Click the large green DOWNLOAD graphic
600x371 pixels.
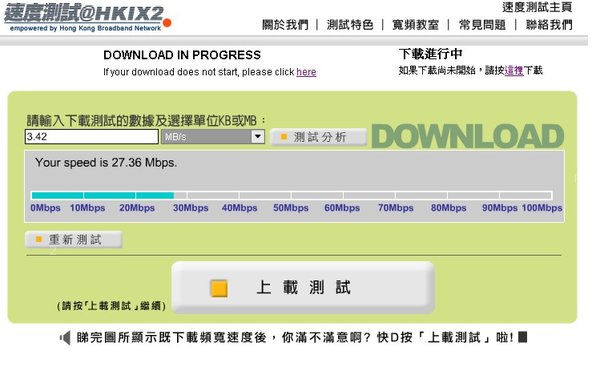tap(468, 136)
